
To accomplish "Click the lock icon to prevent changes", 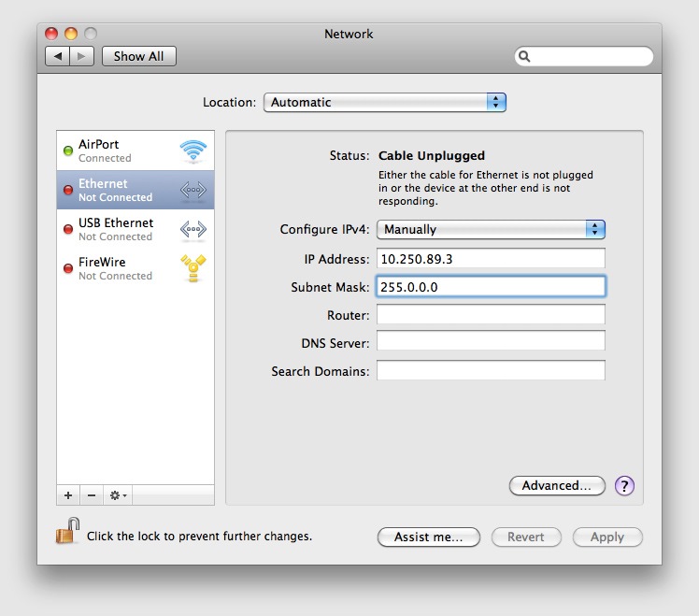I will point(68,531).
